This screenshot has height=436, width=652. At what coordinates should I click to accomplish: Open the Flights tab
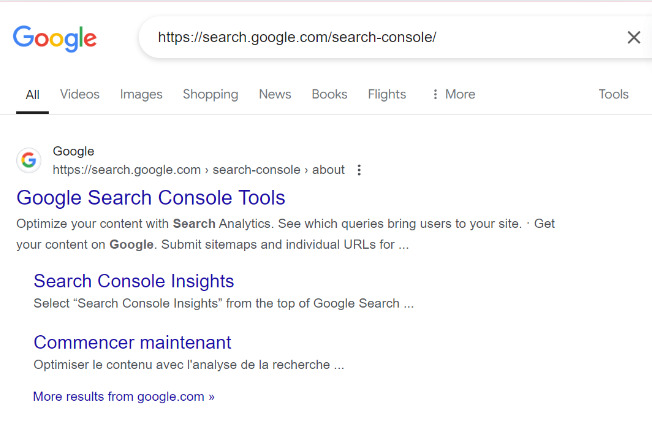(387, 94)
